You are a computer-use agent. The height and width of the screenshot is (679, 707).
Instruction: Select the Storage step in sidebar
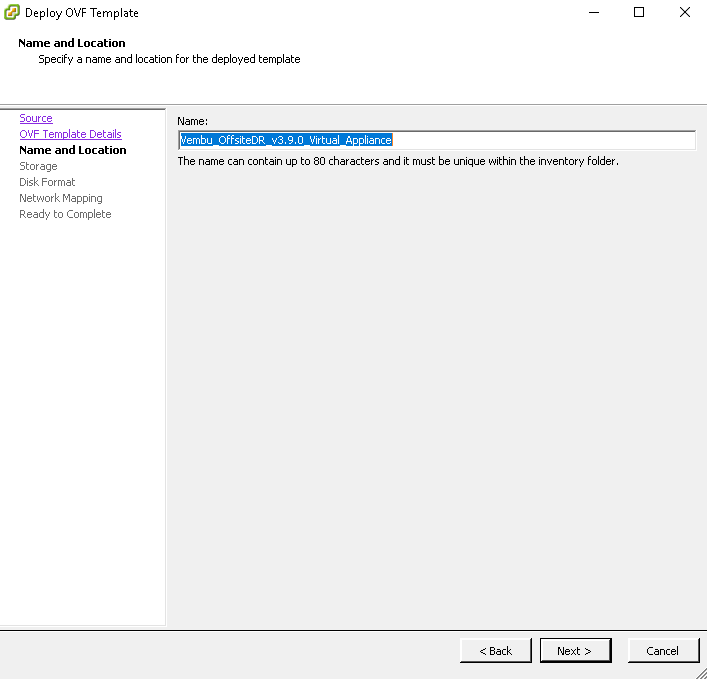coord(38,166)
